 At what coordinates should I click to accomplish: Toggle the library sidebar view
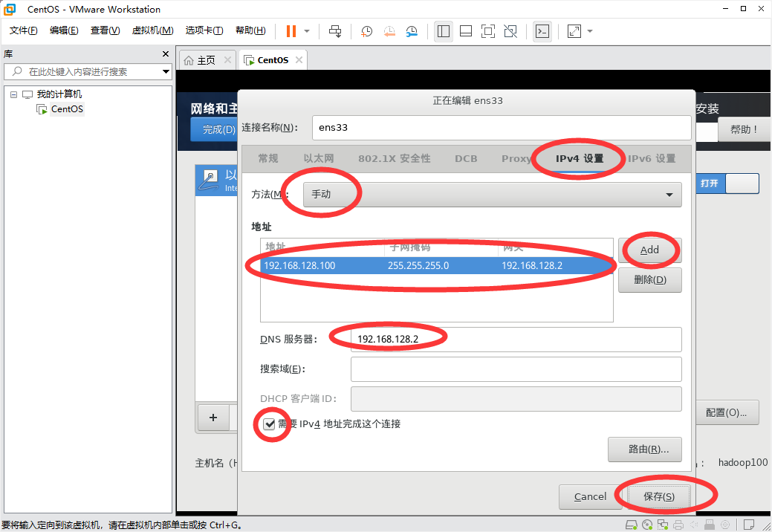click(444, 31)
